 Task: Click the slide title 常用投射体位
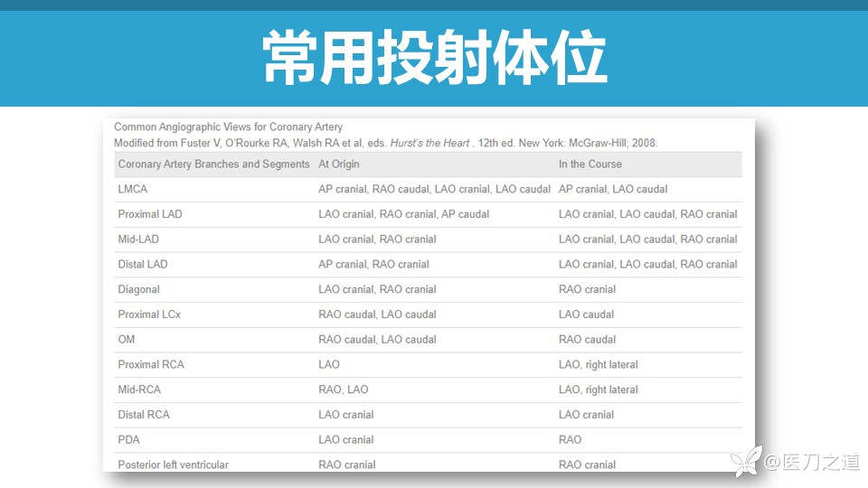click(x=434, y=58)
